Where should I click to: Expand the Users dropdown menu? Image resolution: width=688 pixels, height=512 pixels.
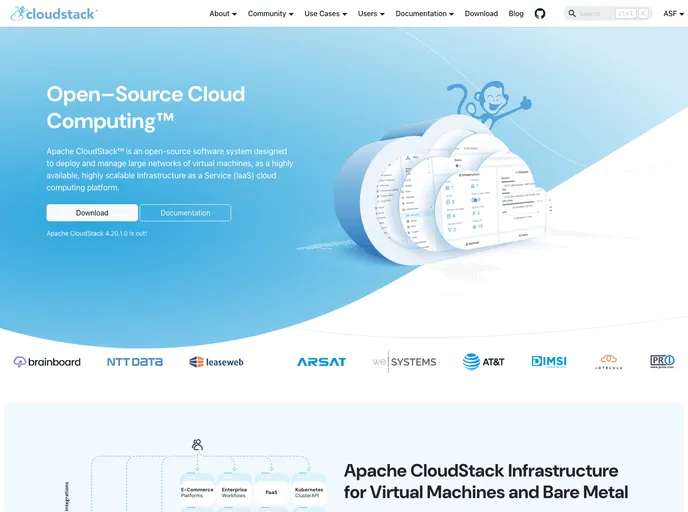[371, 14]
